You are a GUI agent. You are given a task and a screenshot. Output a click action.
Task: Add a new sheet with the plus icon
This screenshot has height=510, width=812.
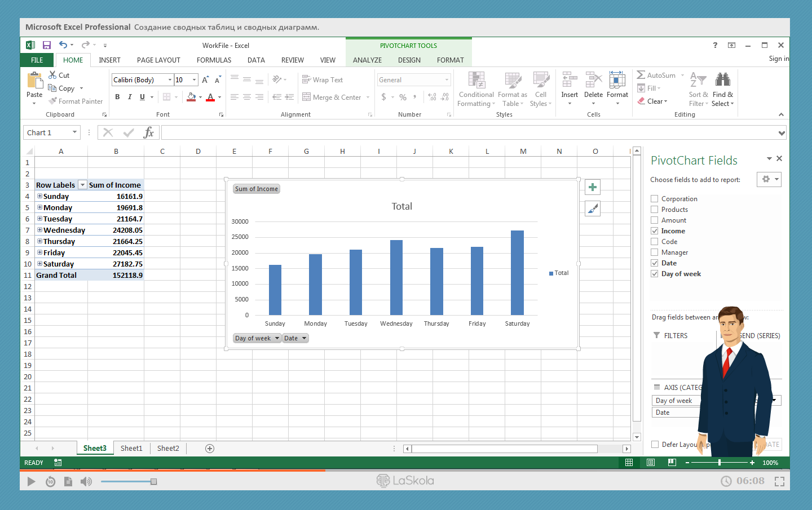210,449
